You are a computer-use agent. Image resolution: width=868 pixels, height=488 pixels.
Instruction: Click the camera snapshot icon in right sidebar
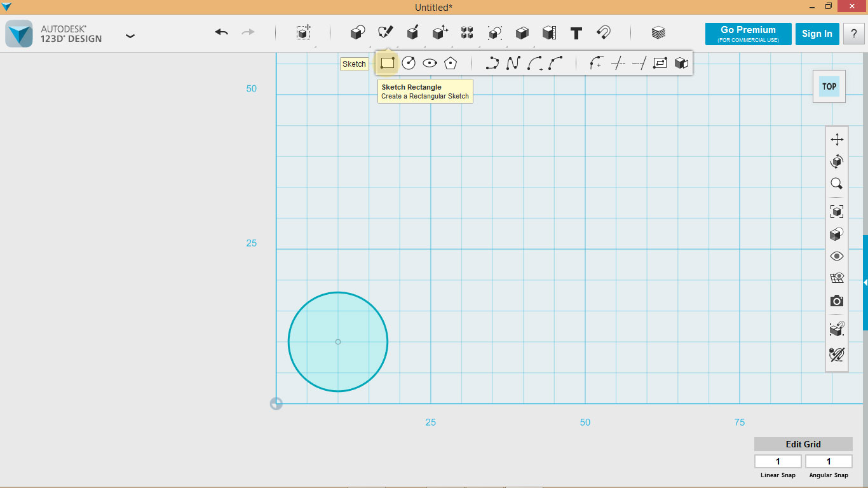[836, 301]
